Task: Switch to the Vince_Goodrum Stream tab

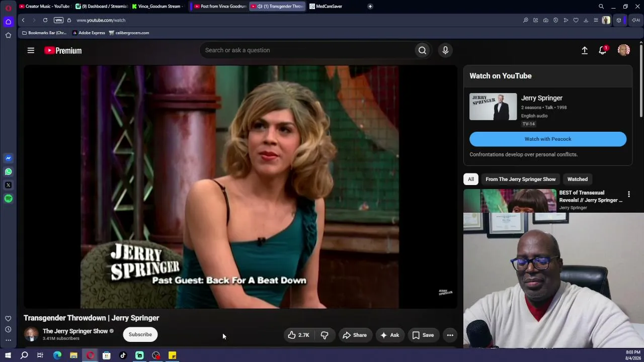Action: (x=158, y=7)
